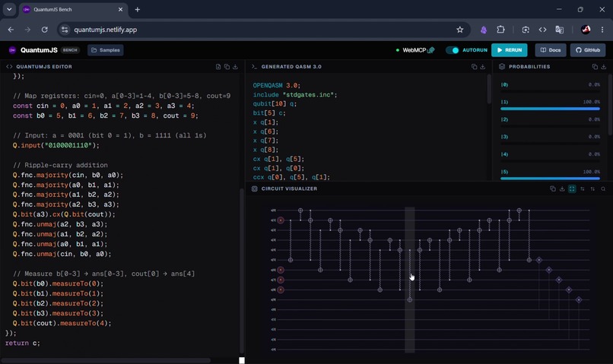Click the purple extension icon in toolbar
The width and height of the screenshot is (613, 364).
click(x=484, y=30)
